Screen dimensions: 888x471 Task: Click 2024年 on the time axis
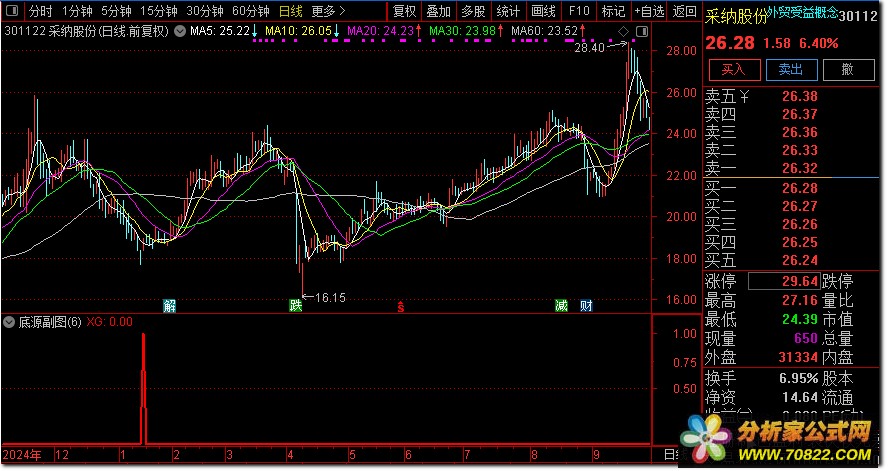(22, 455)
